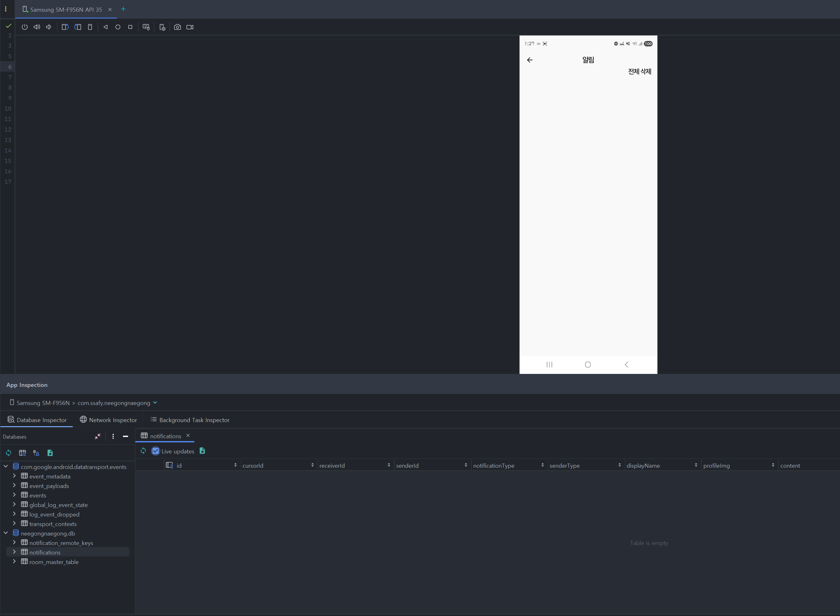Toggle keep database connections open

36,453
